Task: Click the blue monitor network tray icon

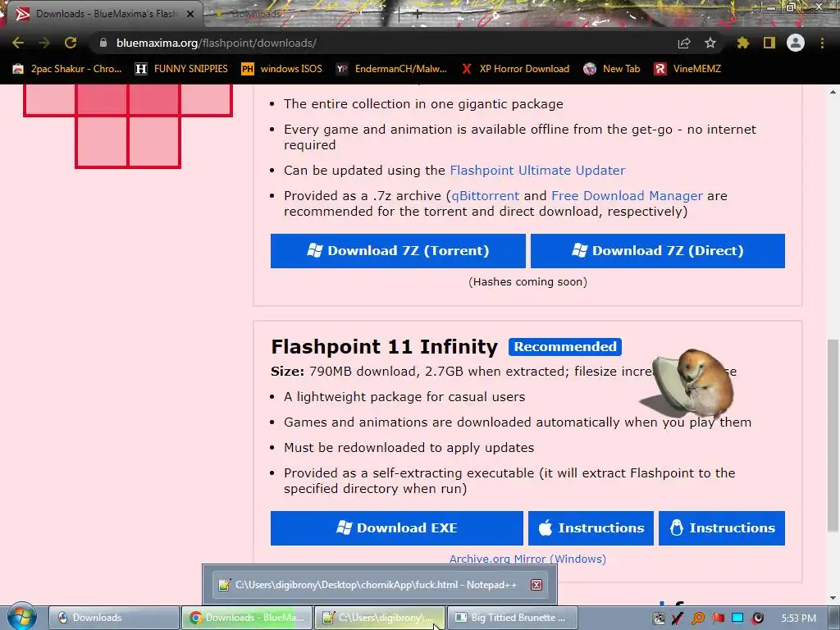Action: pyautogui.click(x=737, y=619)
